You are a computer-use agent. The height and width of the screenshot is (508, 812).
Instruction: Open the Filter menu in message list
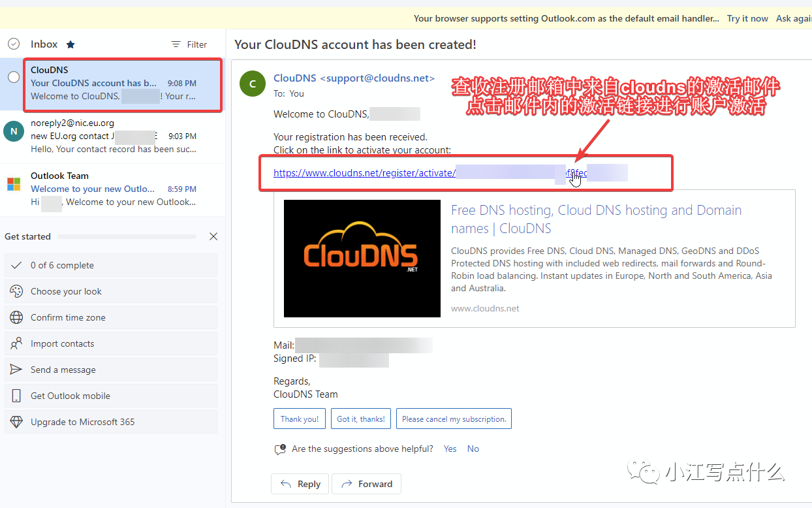pos(189,44)
